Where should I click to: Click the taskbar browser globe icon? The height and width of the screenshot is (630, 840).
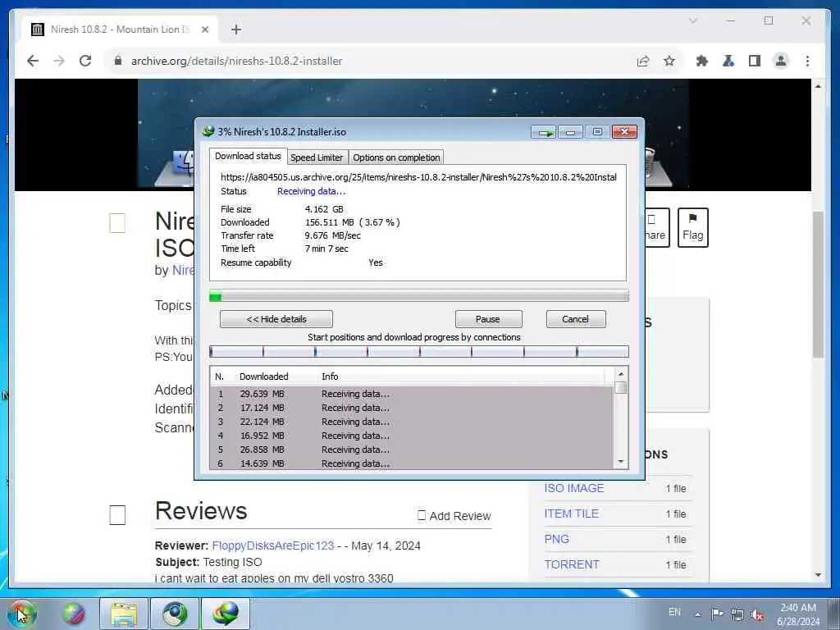point(175,614)
